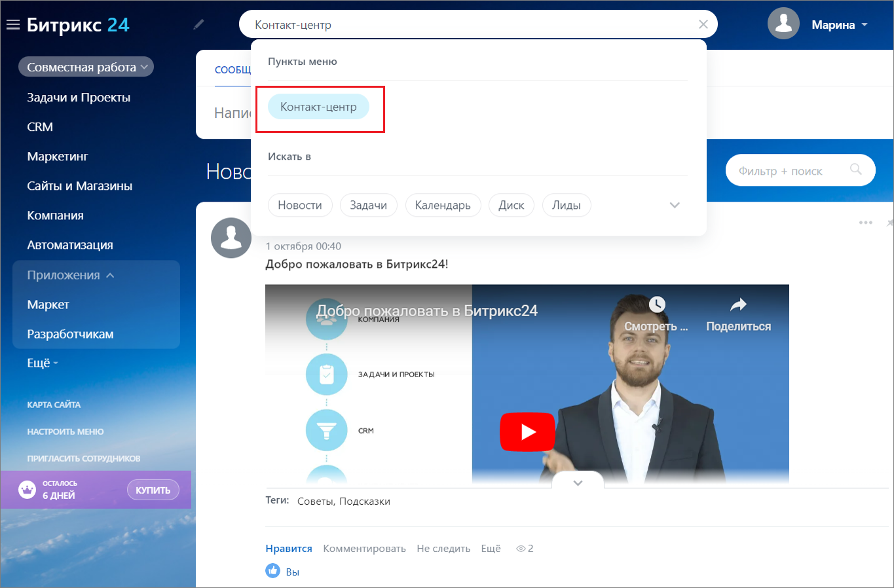Open Разработчикам item
Image resolution: width=894 pixels, height=588 pixels.
70,334
